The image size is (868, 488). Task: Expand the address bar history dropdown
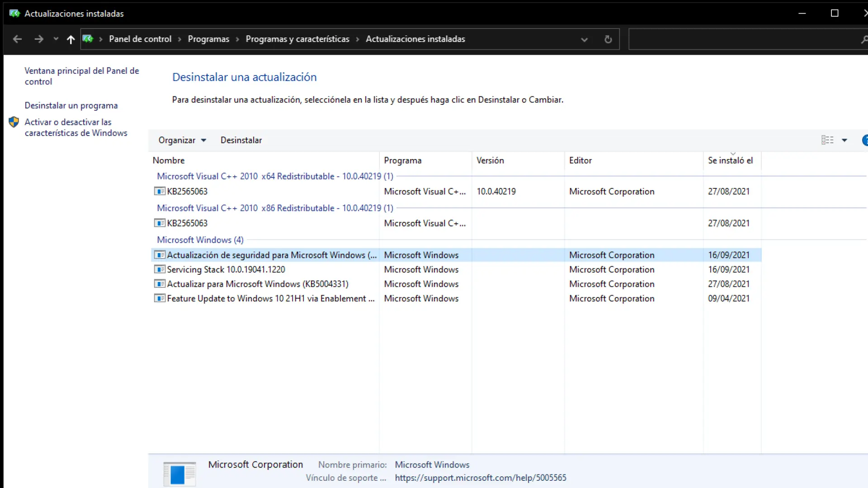click(x=584, y=39)
